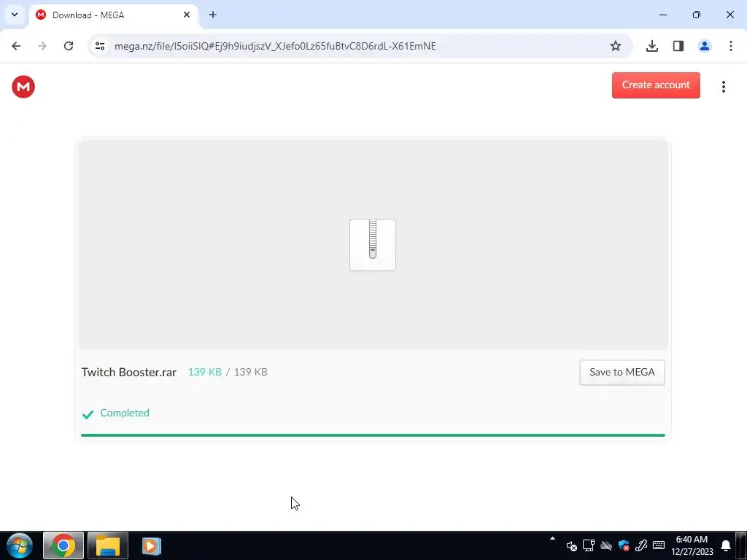Minimize the Chrome window

coord(663,15)
